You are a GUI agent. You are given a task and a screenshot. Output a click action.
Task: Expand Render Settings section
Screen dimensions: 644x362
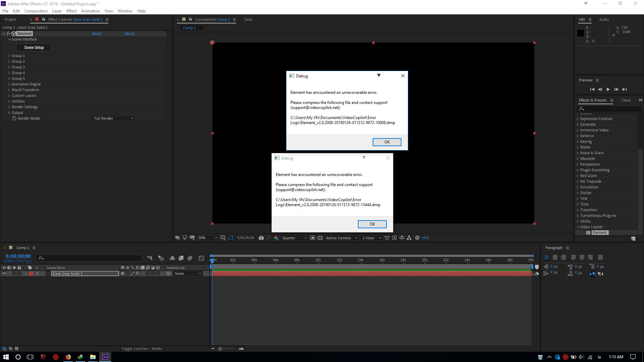point(9,107)
